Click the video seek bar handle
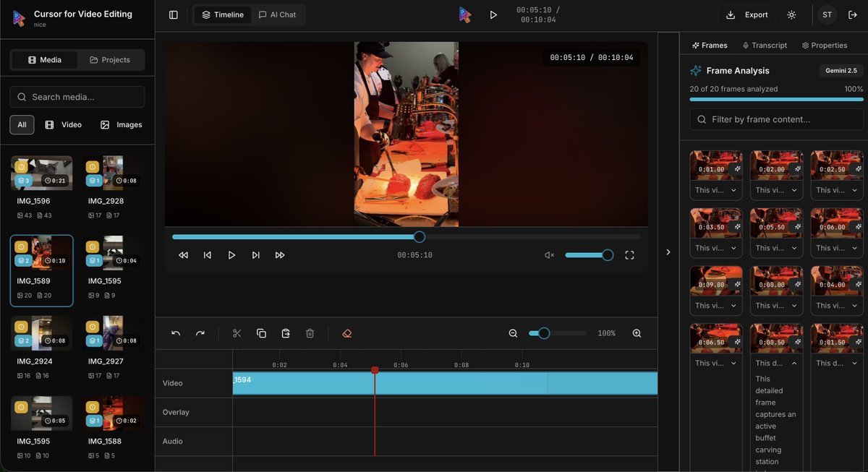 (x=419, y=236)
